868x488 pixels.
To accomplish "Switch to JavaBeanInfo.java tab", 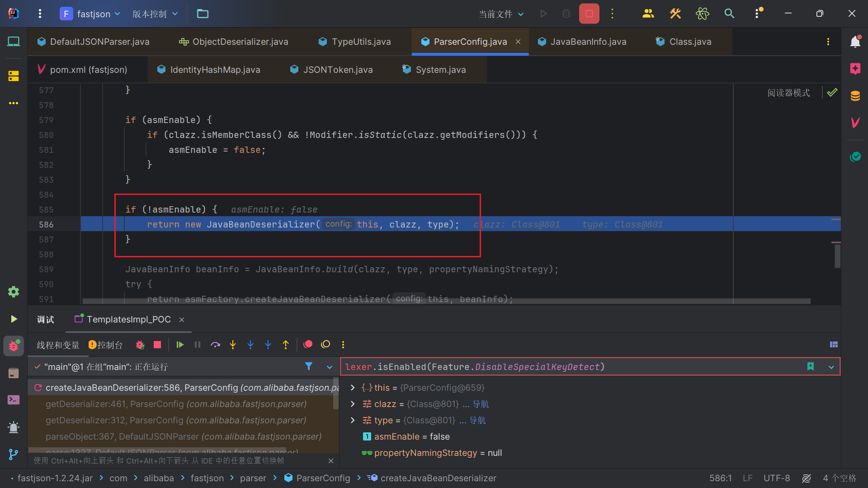I will [582, 42].
